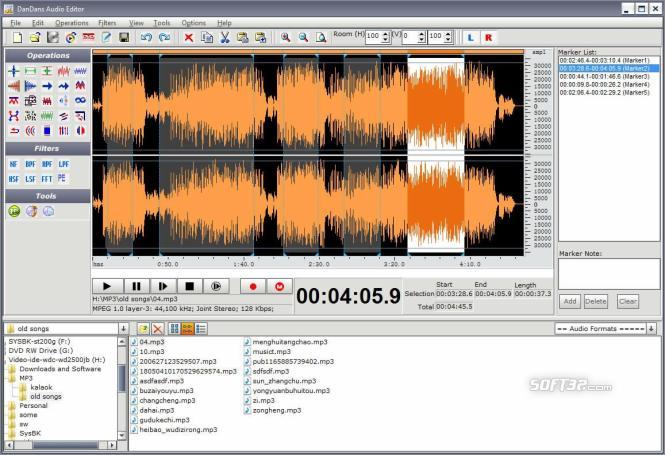Apply the HPF high pass filter
Image resolution: width=665 pixels, height=455 pixels.
[47, 164]
